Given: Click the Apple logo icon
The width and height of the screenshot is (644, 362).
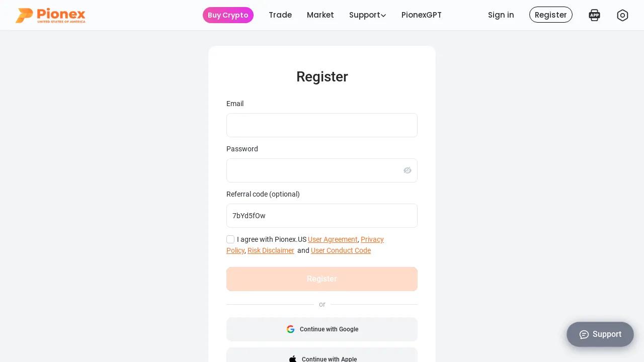Looking at the screenshot, I should click(293, 359).
